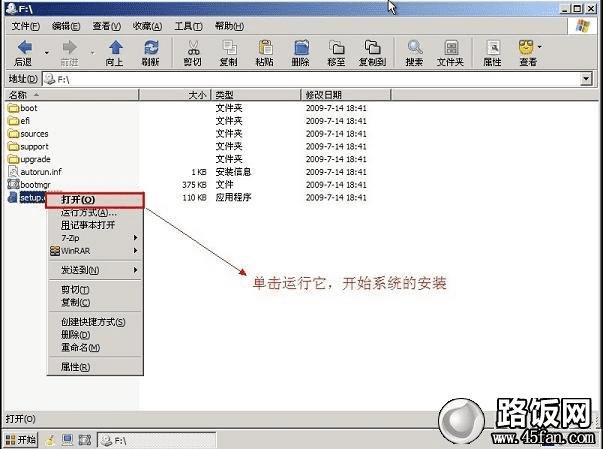Toggle the Folders (文件夹) pane icon
Image resolution: width=603 pixels, height=449 pixels.
(451, 48)
